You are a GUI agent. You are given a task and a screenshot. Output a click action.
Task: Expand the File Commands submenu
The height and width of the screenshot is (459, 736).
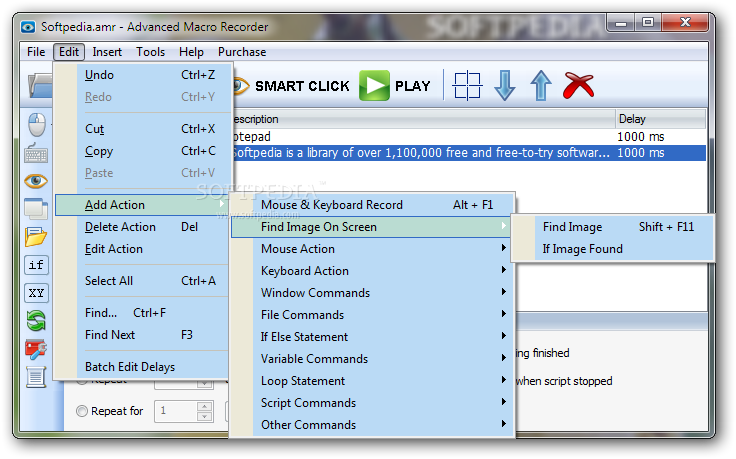(372, 315)
